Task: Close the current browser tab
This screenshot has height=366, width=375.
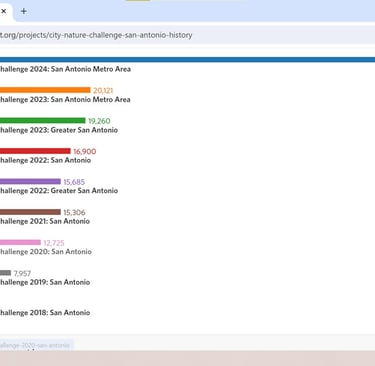Action: (x=3, y=11)
